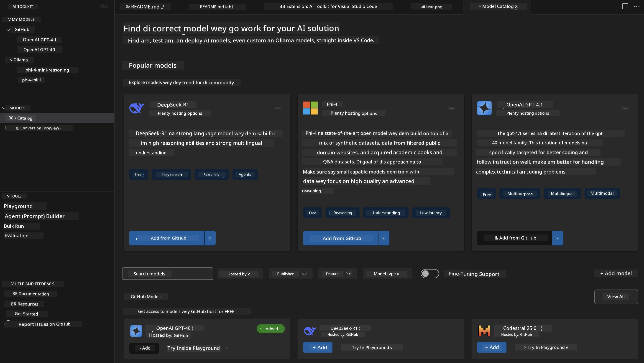This screenshot has width=644, height=363.
Task: Open the Evaluation tool
Action: [16, 236]
